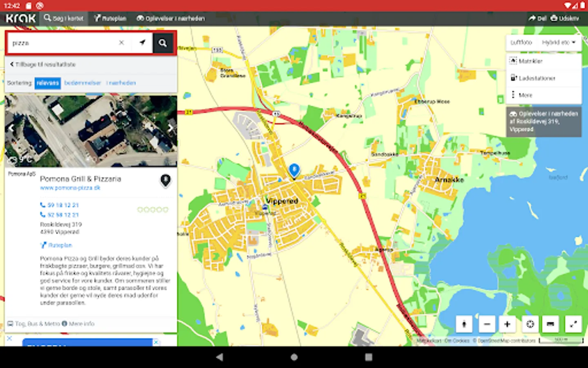
Task: Show next photo with right arrow
Action: pyautogui.click(x=170, y=128)
